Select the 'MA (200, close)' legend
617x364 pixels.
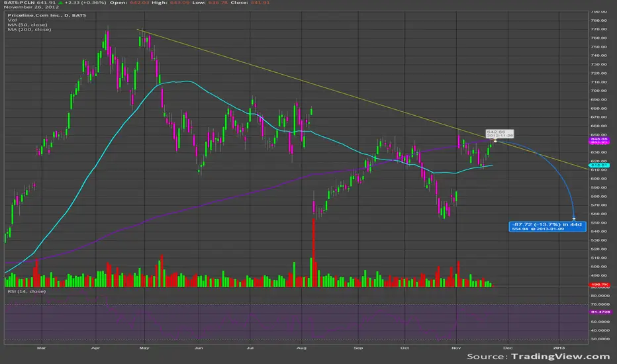(x=29, y=30)
